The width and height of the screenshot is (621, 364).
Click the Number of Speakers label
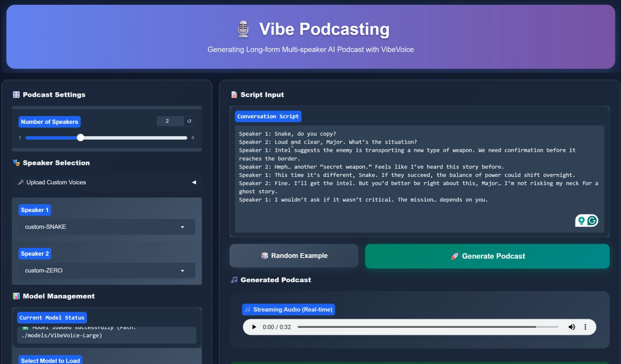click(x=50, y=122)
